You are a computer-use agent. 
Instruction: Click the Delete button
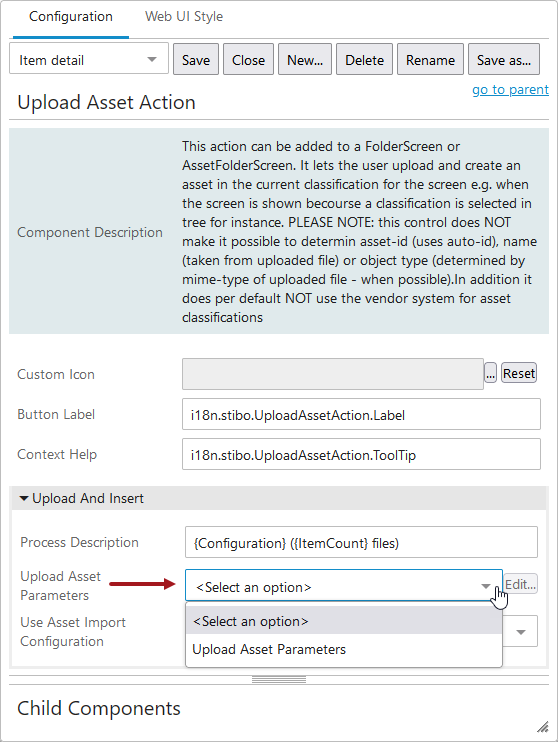[x=364, y=60]
